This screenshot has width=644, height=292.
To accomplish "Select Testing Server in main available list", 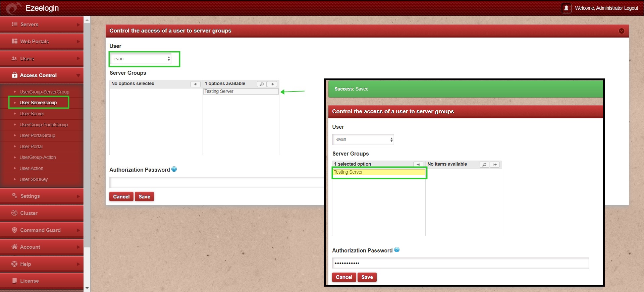I will point(241,92).
